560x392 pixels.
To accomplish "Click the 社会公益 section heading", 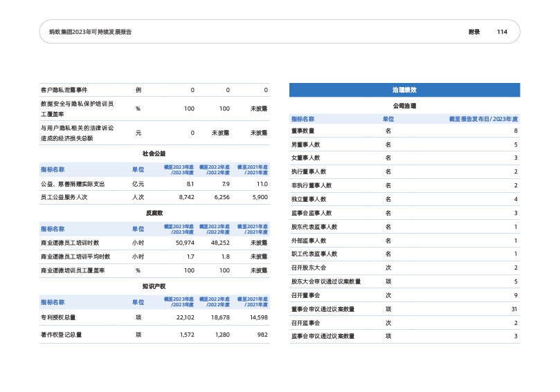I will [154, 153].
